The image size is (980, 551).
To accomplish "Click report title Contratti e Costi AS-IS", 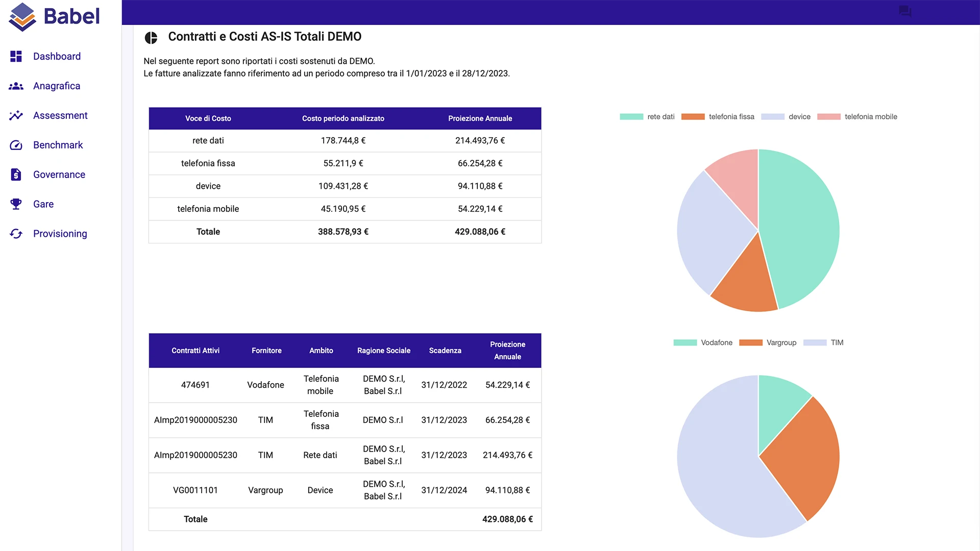I will (x=265, y=37).
